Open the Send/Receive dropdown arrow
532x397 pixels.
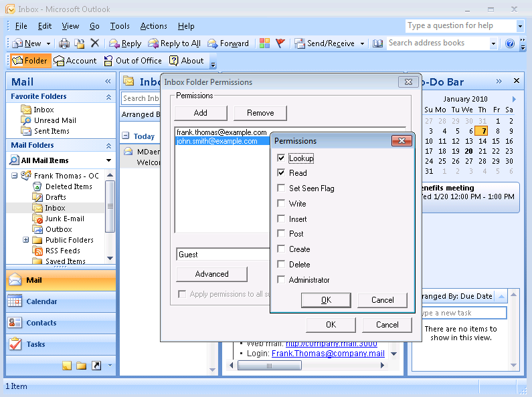(362, 43)
